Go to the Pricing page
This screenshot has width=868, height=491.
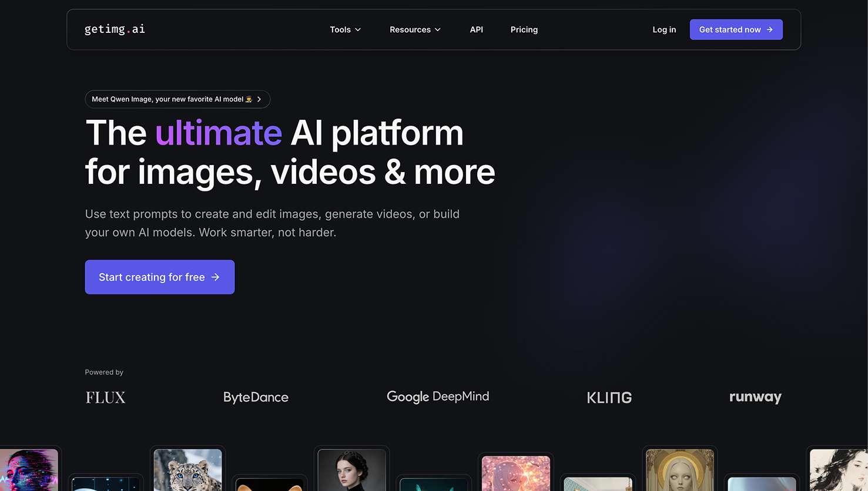524,29
